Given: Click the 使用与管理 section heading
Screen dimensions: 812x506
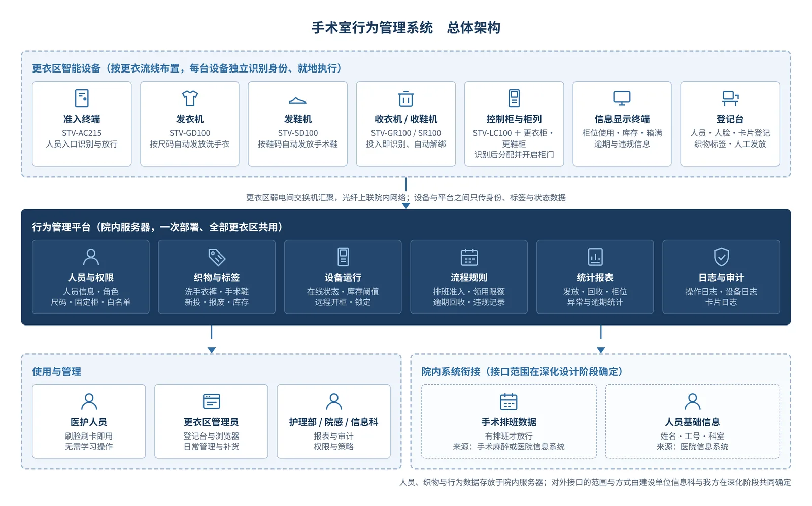Looking at the screenshot, I should tap(57, 372).
